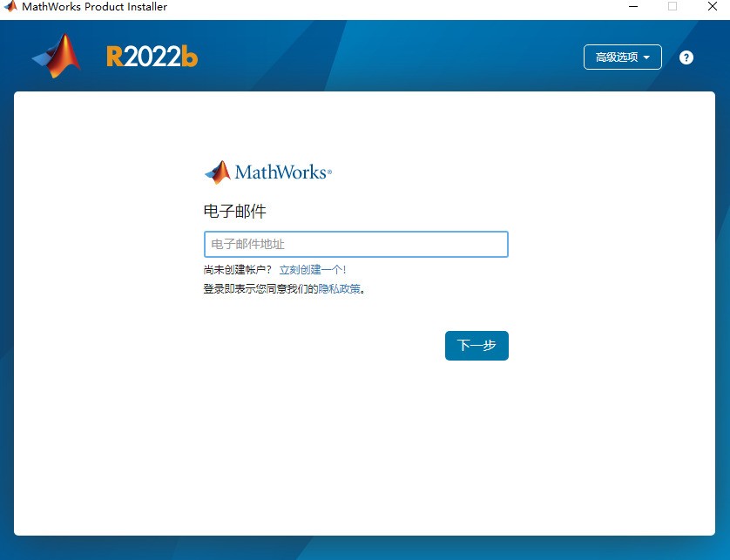730x560 pixels.
Task: Expand the Advanced Options selector
Action: 622,57
